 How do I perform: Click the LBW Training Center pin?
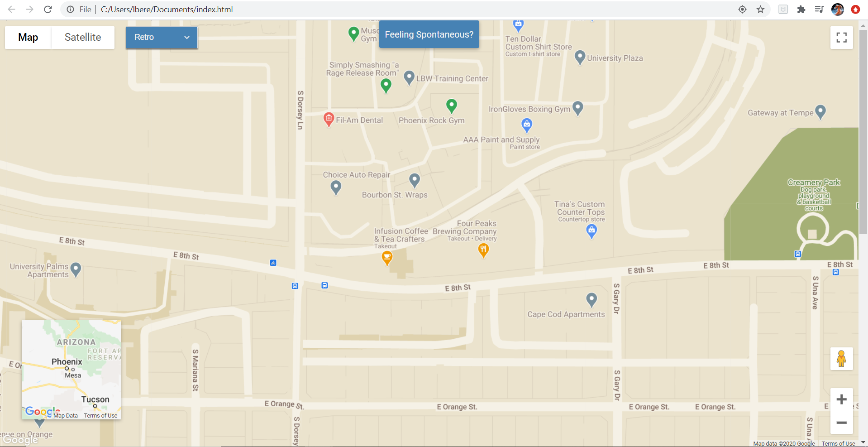pos(409,77)
